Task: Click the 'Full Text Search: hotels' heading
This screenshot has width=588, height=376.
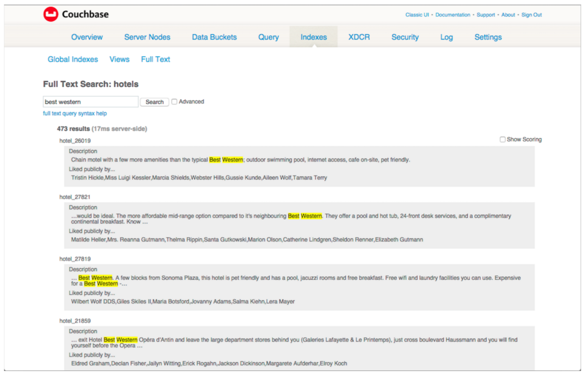Action: coord(91,84)
